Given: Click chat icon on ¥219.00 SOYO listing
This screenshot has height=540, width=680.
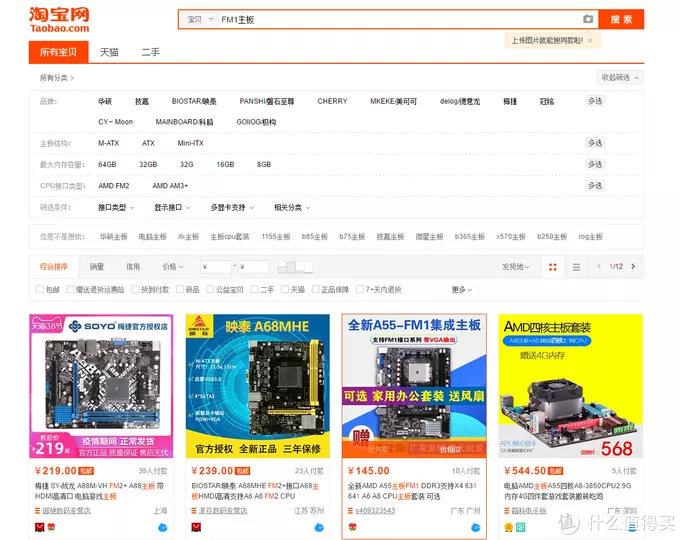Looking at the screenshot, I should click(163, 527).
